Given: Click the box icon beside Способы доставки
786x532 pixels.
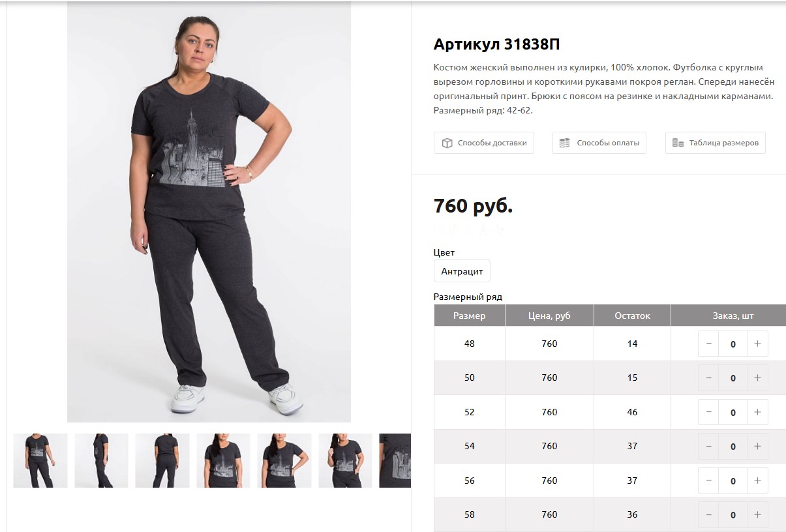Looking at the screenshot, I should point(447,143).
